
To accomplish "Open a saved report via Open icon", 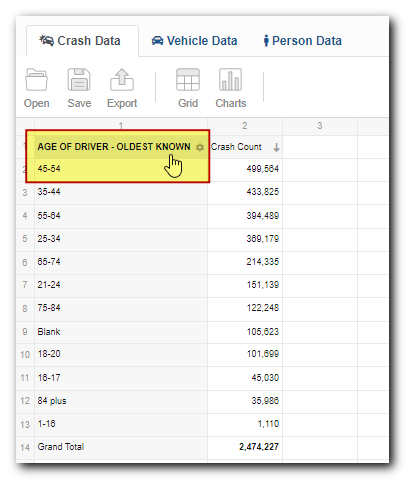I will [36, 80].
